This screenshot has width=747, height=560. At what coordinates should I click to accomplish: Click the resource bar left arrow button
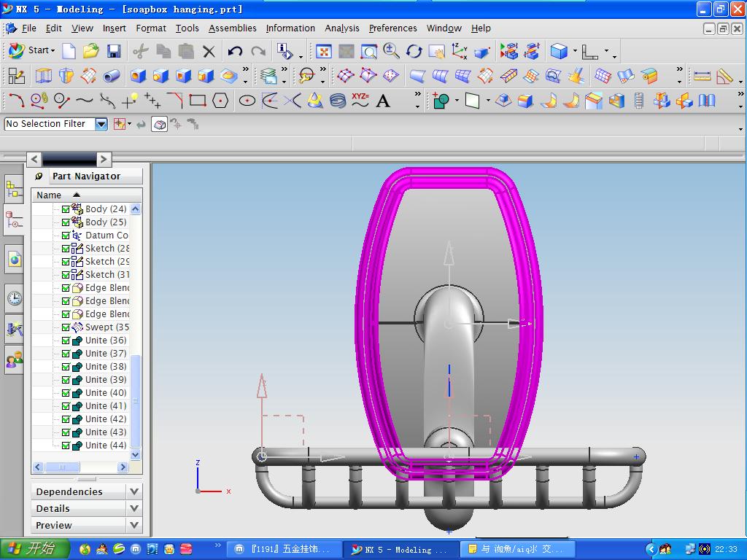tap(34, 159)
